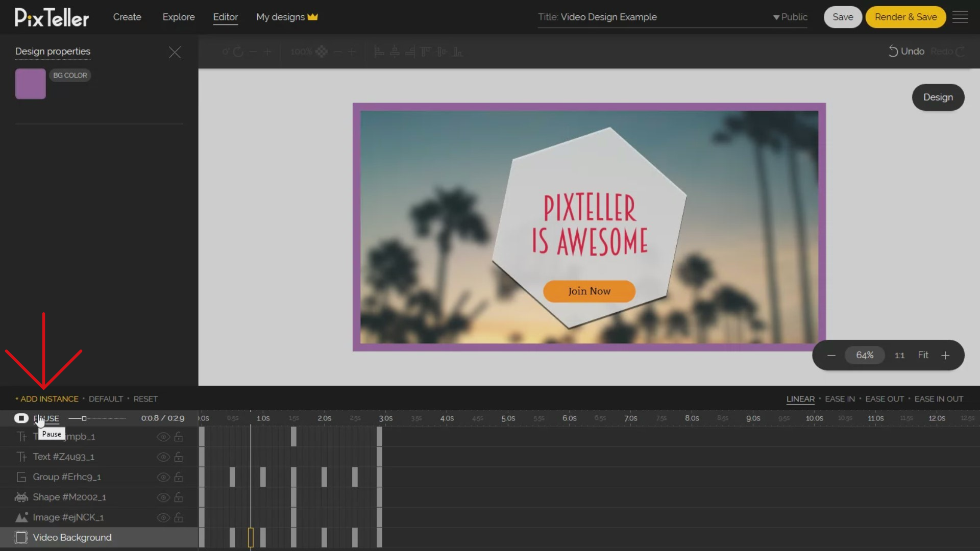The height and width of the screenshot is (551, 980).
Task: Align objects to vertical middle
Action: coord(442,52)
